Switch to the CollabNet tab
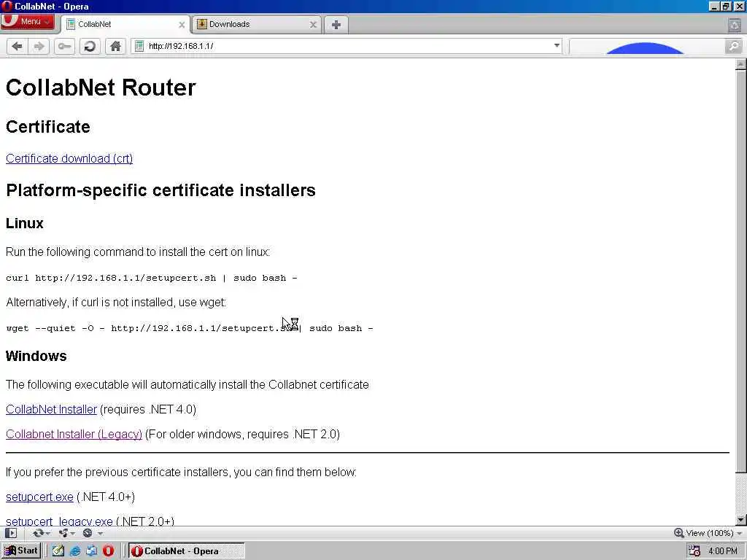The width and height of the screenshot is (747, 560). point(126,24)
